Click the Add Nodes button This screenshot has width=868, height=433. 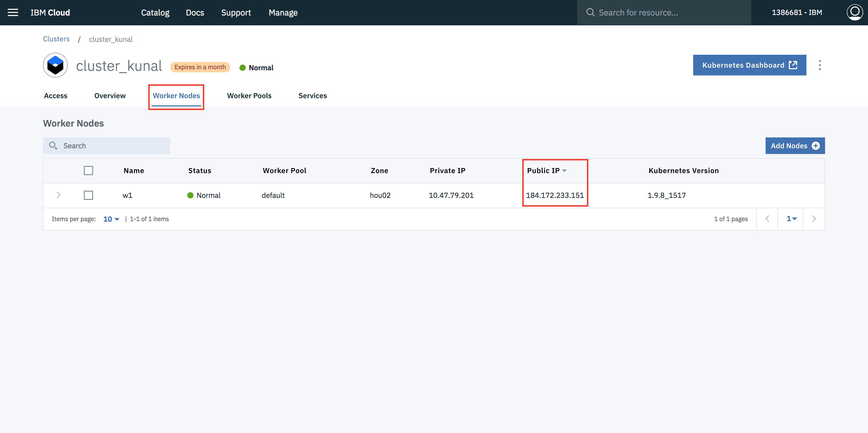coord(795,146)
